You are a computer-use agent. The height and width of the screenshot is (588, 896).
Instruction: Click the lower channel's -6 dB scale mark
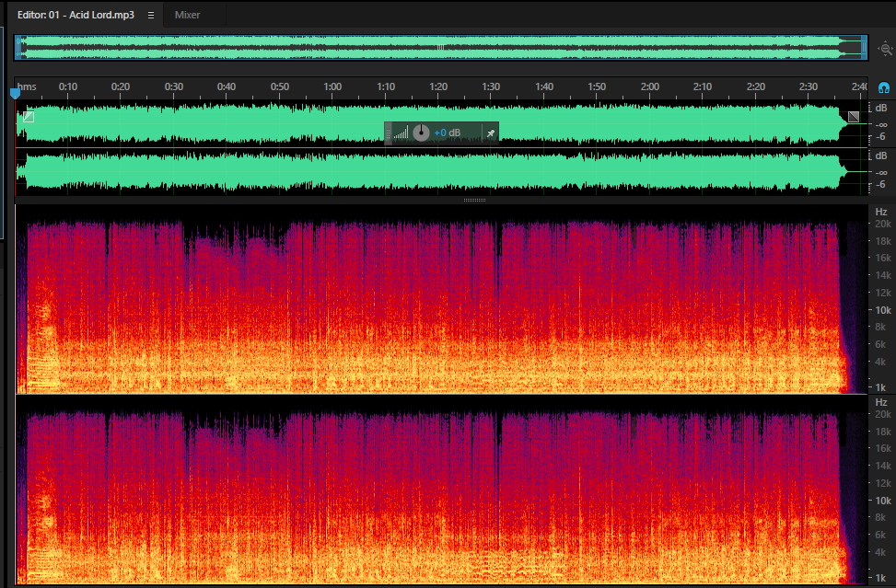coord(880,184)
